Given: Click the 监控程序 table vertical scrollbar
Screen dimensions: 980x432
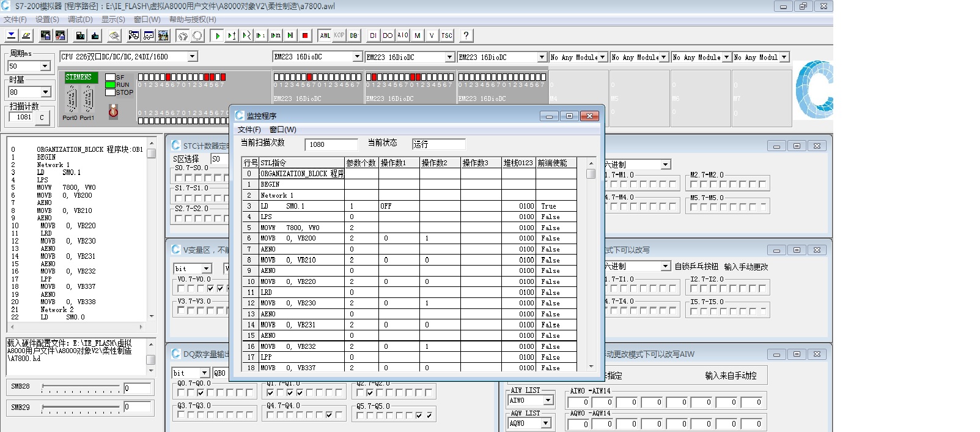Looking at the screenshot, I should click(591, 264).
